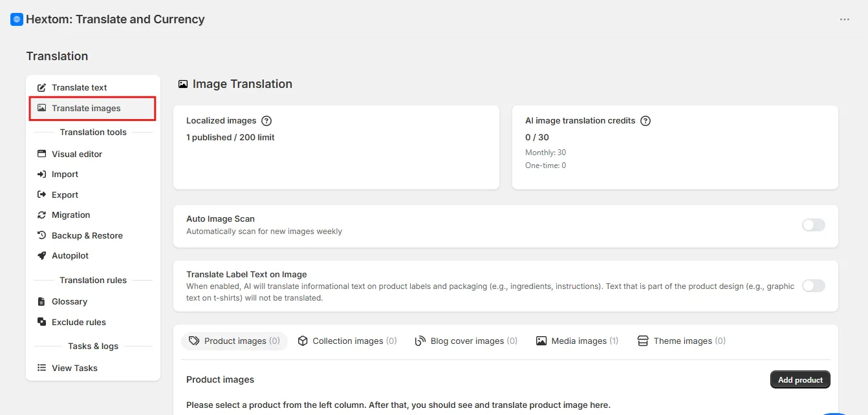Click the image icon beside Image Translation heading
Screen dimensions: 868x415
[x=183, y=84]
